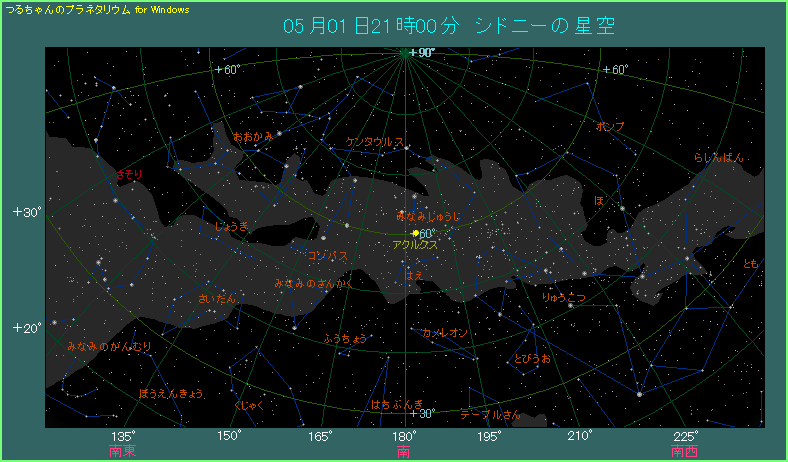
Task: Click the らしんばん constellation label
Action: (718, 158)
